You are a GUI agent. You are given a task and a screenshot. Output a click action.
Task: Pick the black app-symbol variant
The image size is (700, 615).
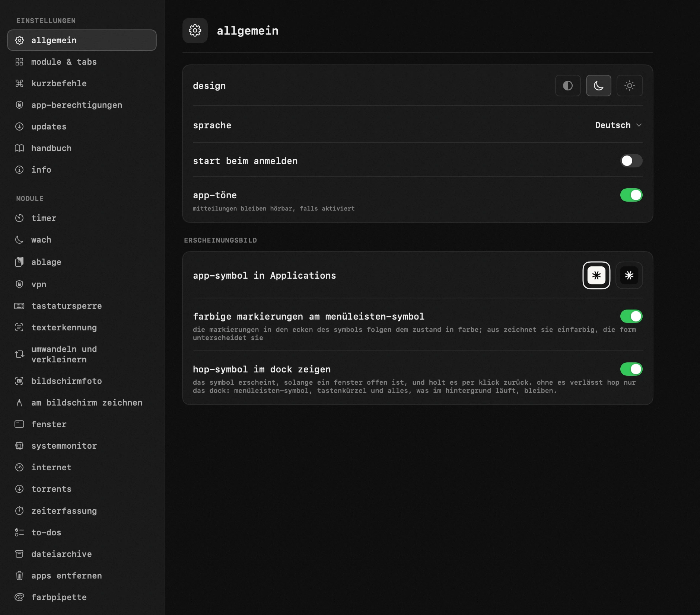(x=629, y=275)
